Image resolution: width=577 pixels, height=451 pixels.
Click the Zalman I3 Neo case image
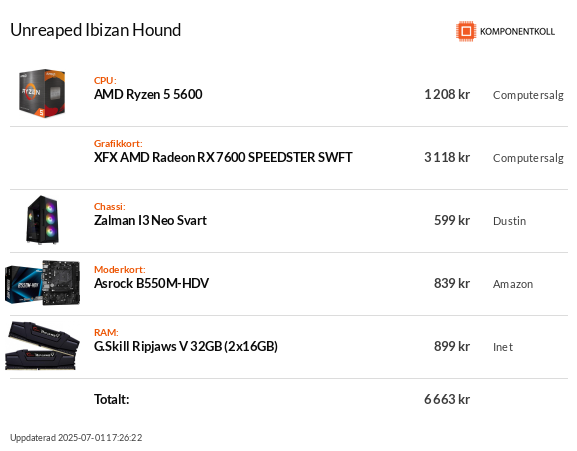coord(42,220)
